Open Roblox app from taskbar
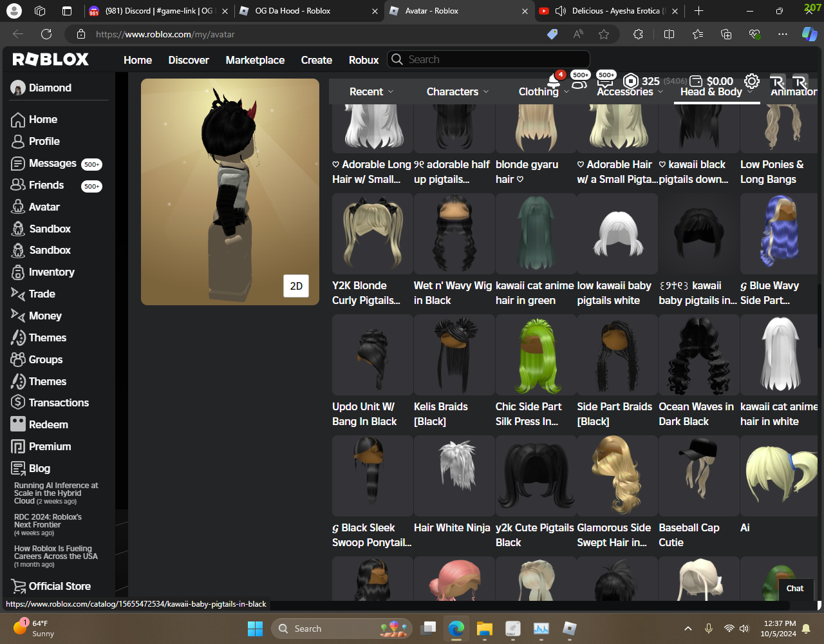The height and width of the screenshot is (644, 824). 570,629
